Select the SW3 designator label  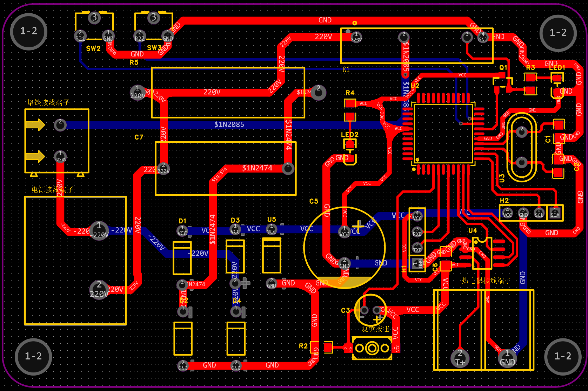click(154, 48)
